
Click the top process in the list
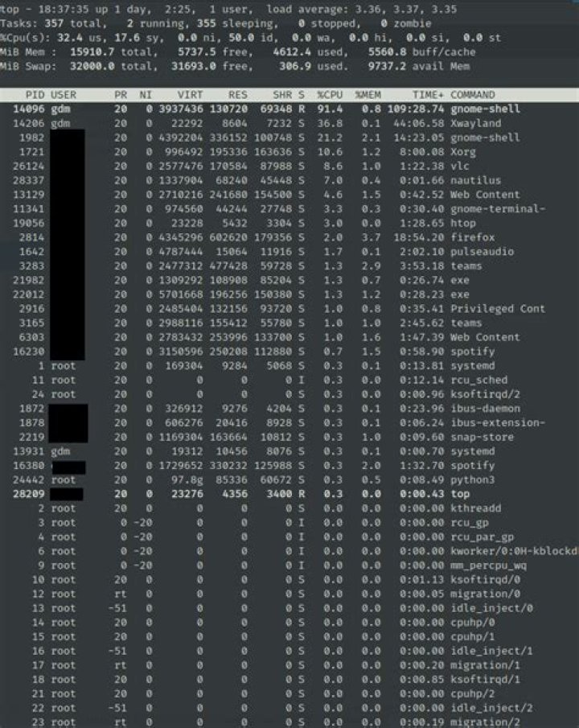289,494
